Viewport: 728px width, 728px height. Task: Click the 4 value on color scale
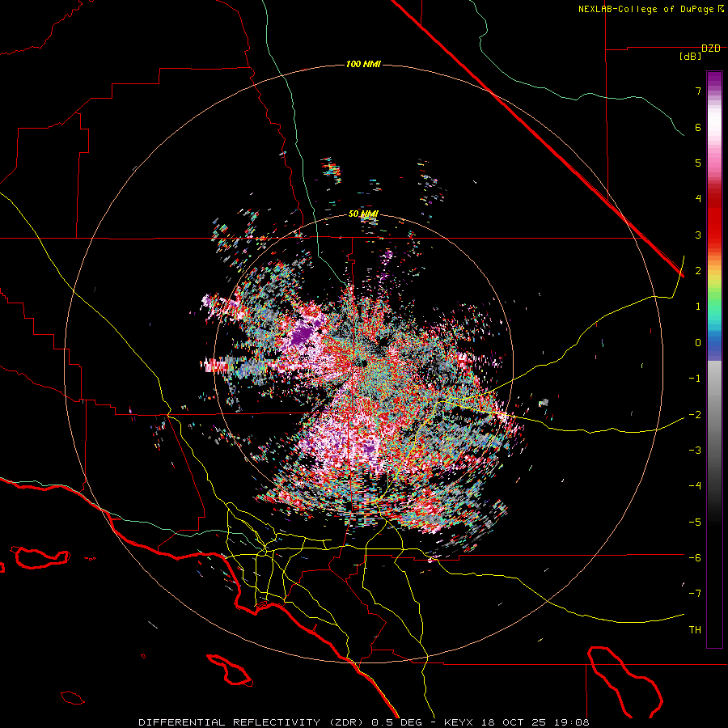pyautogui.click(x=698, y=199)
